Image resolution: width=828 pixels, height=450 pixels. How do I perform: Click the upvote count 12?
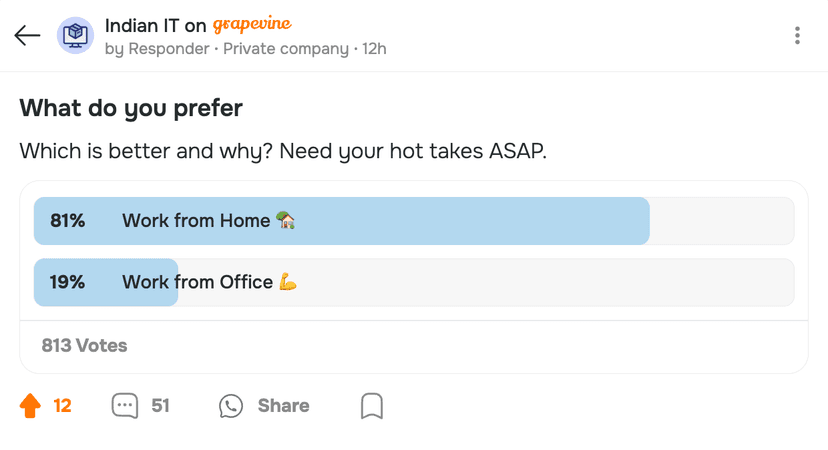click(62, 405)
